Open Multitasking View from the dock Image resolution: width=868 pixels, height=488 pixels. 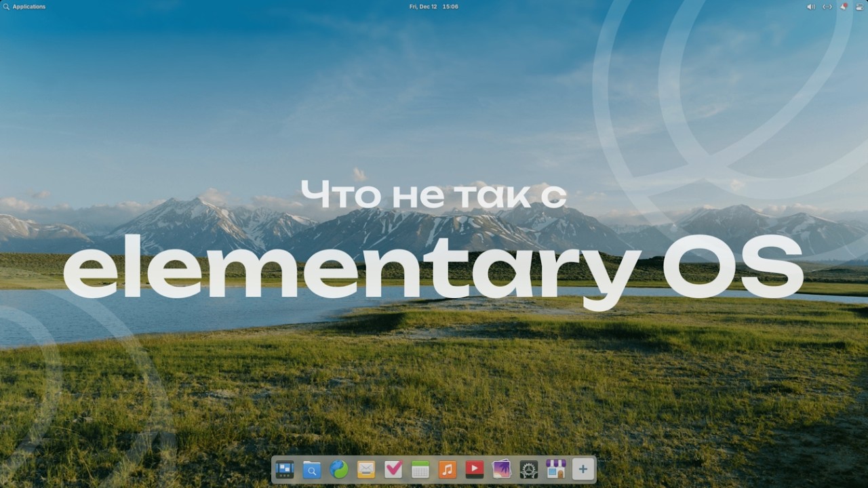coord(285,469)
